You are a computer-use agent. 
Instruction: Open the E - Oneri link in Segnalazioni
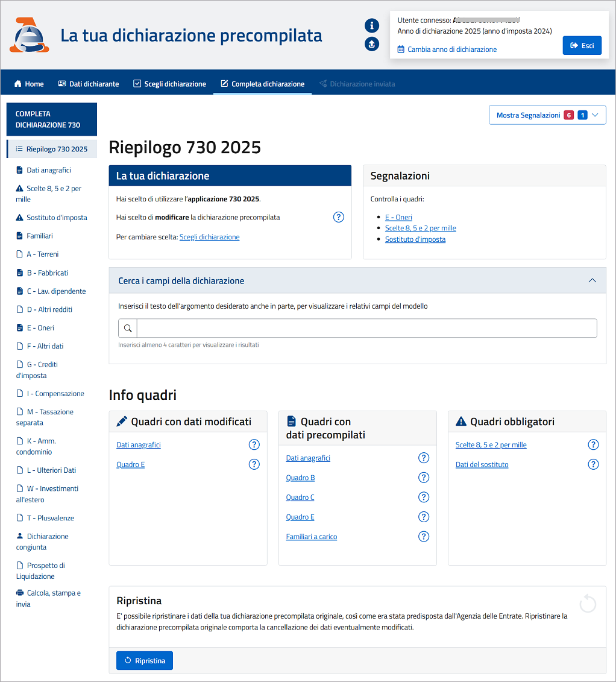click(398, 217)
